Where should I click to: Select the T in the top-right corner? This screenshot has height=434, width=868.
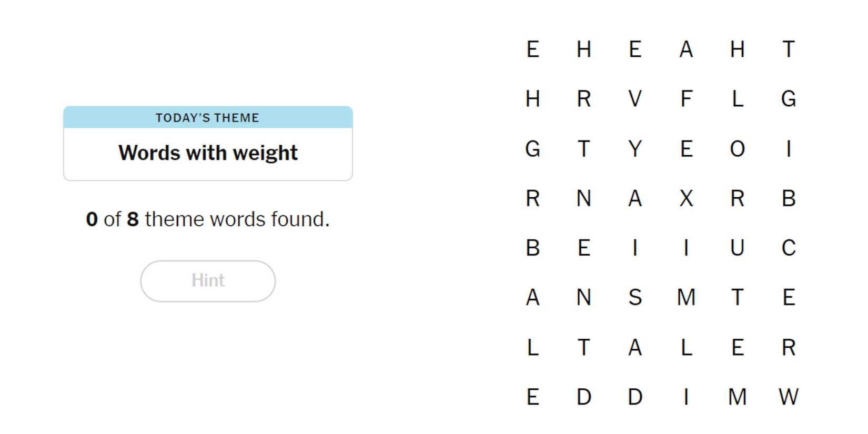[788, 49]
